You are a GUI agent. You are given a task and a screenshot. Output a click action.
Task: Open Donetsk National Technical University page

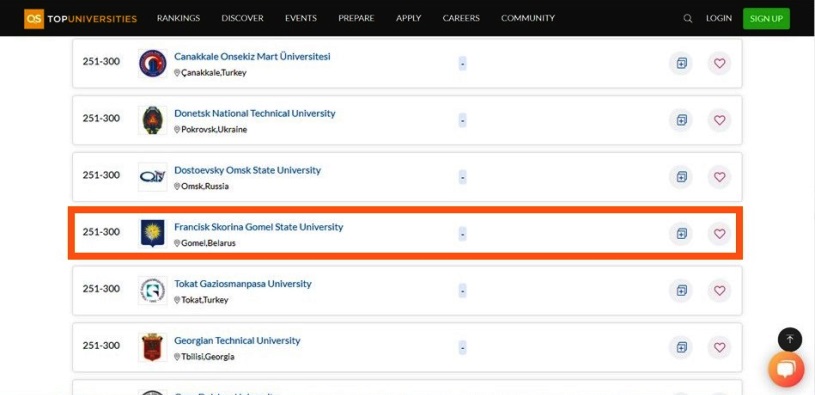tap(255, 113)
